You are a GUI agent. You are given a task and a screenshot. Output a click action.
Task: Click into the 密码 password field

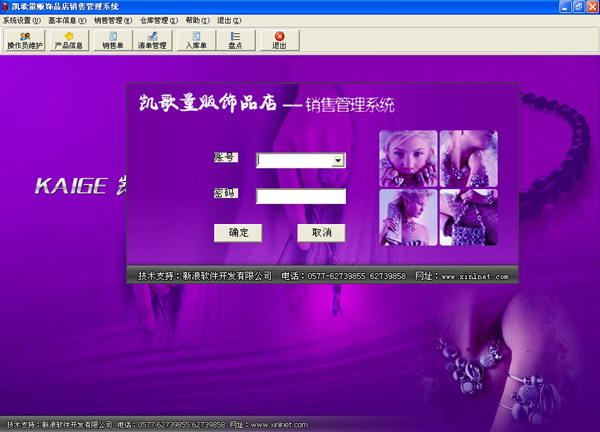pyautogui.click(x=300, y=196)
